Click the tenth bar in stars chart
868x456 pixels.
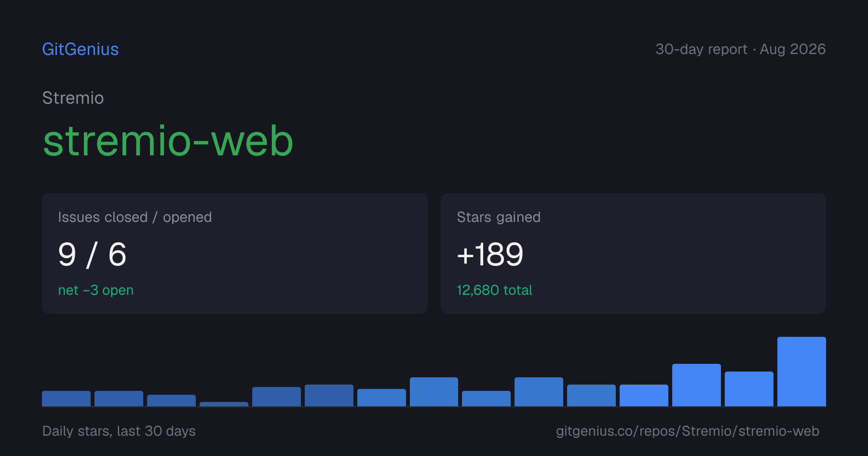click(539, 392)
